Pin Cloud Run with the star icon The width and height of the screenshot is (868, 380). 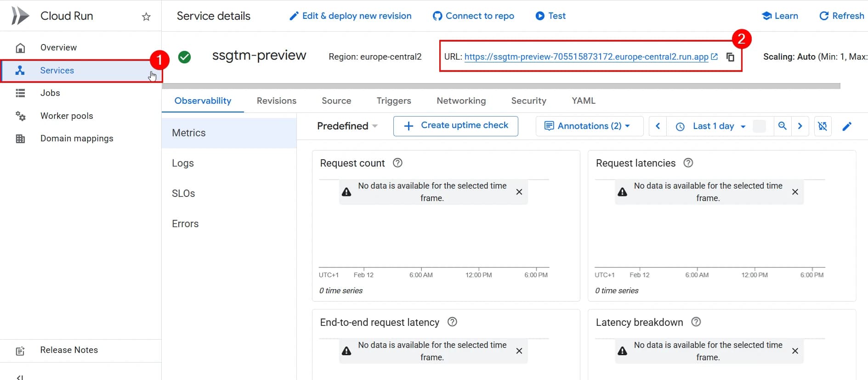(x=146, y=17)
